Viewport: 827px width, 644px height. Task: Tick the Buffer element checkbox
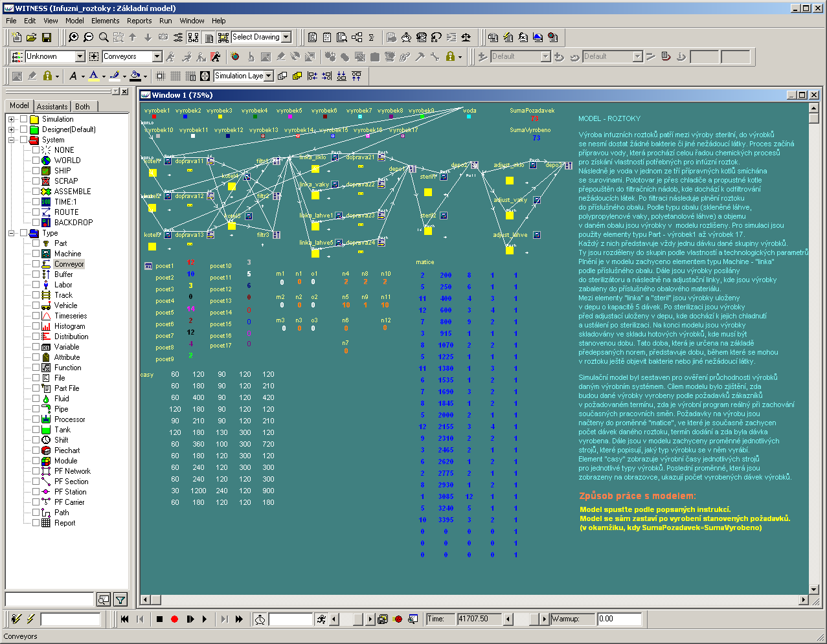click(x=36, y=274)
